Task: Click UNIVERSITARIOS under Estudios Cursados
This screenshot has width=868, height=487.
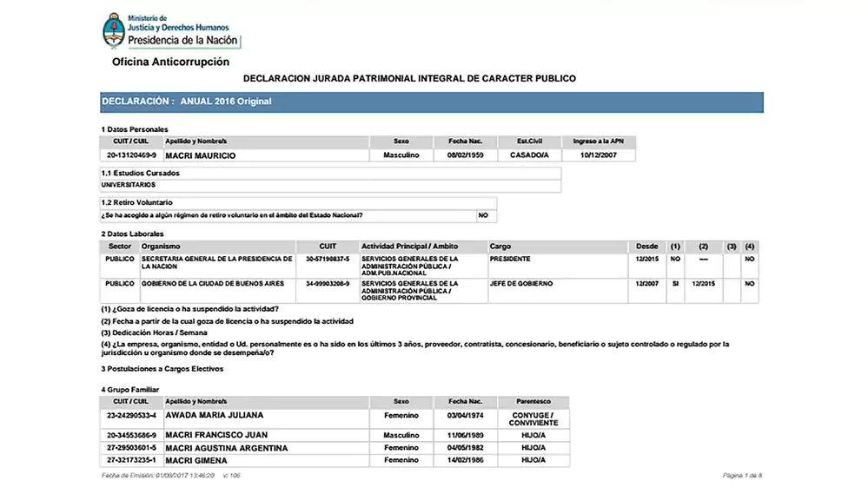Action: (x=129, y=185)
